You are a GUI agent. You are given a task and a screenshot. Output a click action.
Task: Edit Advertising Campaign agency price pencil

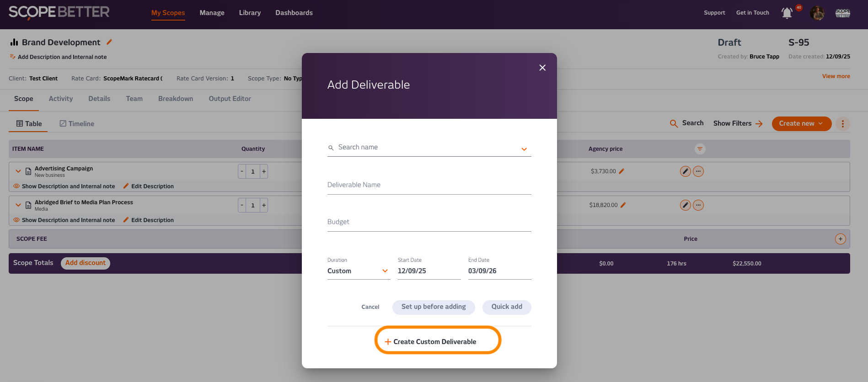[x=622, y=171]
